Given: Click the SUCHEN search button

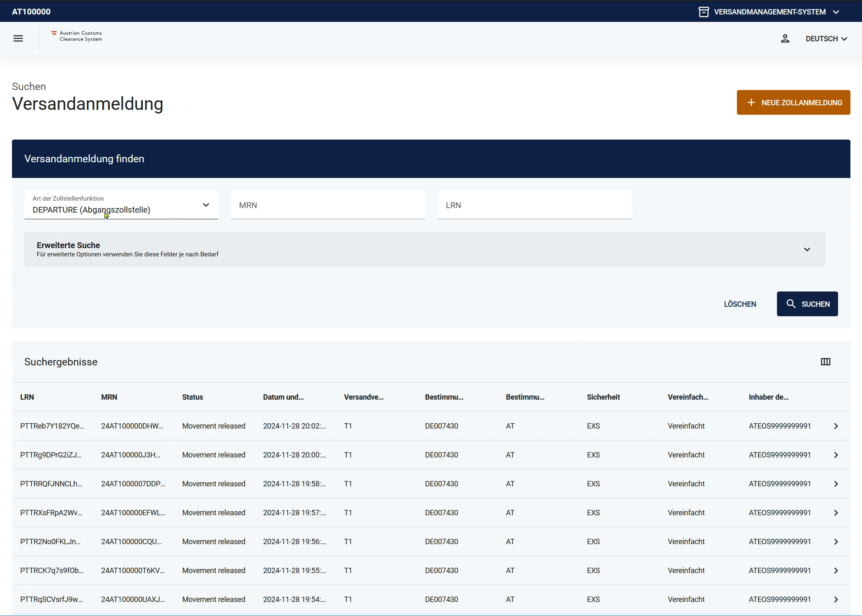Looking at the screenshot, I should [807, 304].
